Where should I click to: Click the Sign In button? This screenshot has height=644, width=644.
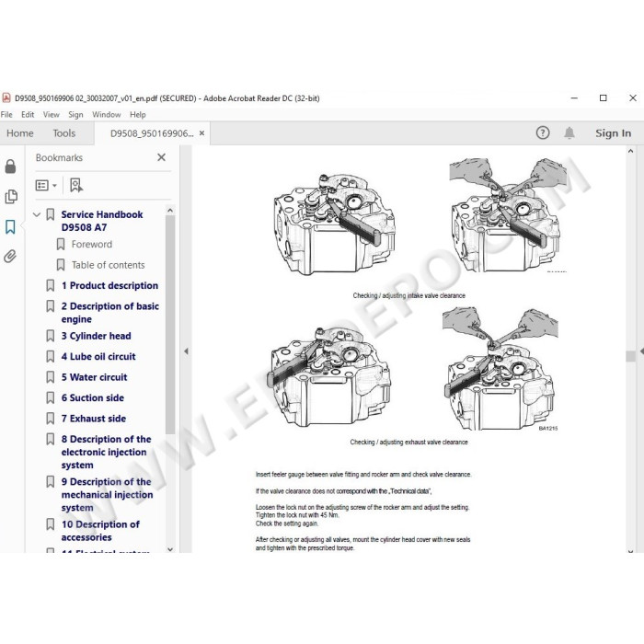613,133
